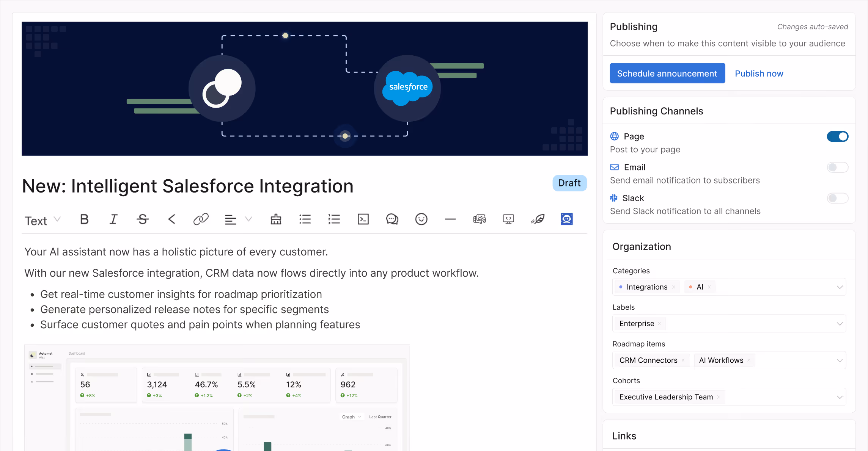Click the Schedule announcement button
Image resolution: width=868 pixels, height=451 pixels.
pyautogui.click(x=667, y=73)
